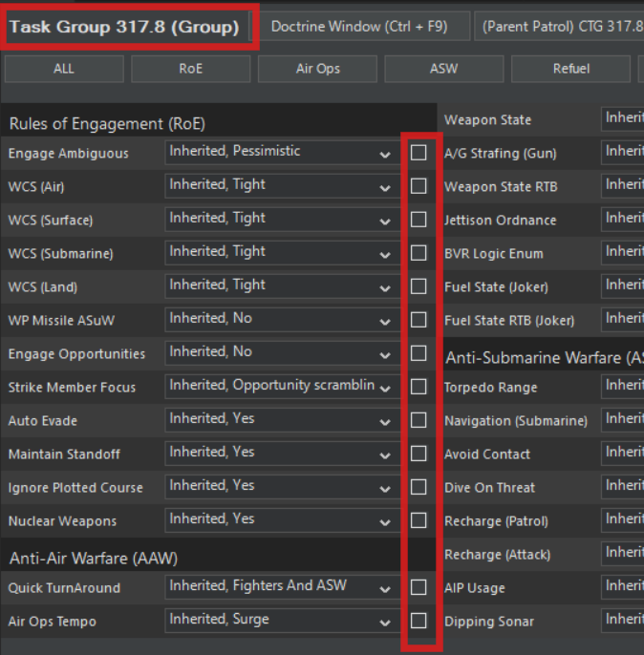
Task: Open the Engage Opportunities dropdown
Action: pyautogui.click(x=282, y=353)
